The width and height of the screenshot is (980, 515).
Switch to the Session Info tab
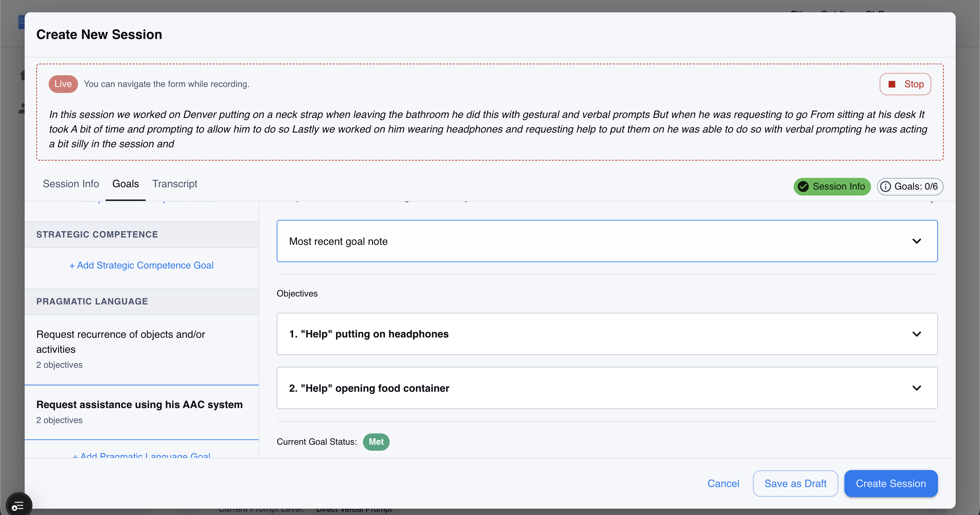point(71,184)
